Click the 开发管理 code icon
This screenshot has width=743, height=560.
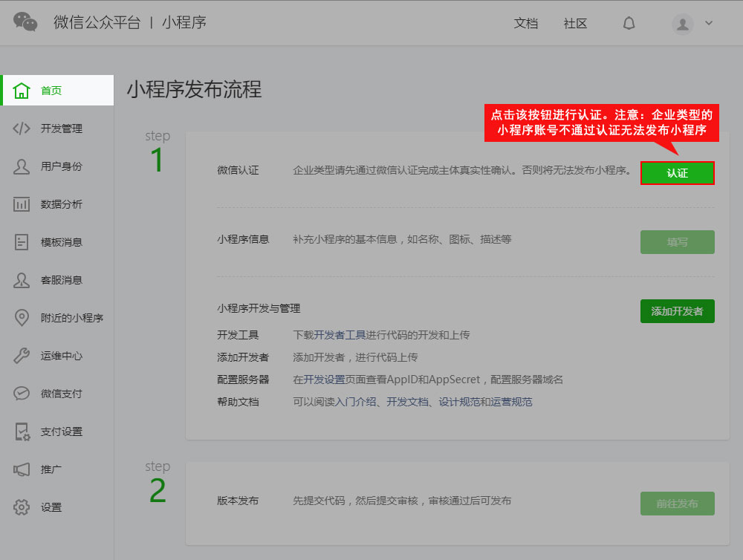click(x=22, y=128)
